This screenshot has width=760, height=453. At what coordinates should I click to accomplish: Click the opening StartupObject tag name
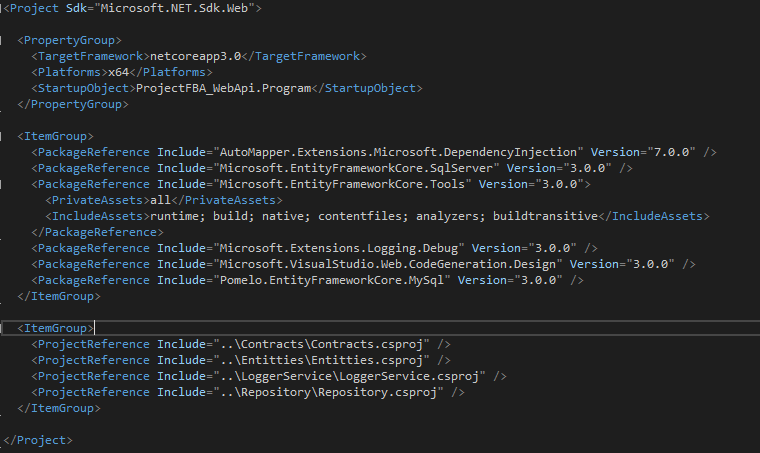(83, 88)
